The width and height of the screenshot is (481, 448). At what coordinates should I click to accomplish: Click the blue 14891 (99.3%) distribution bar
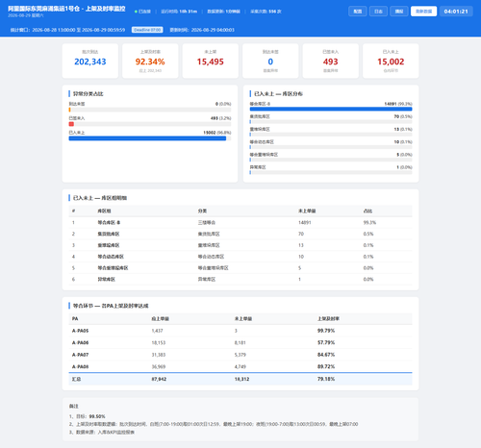[331, 109]
